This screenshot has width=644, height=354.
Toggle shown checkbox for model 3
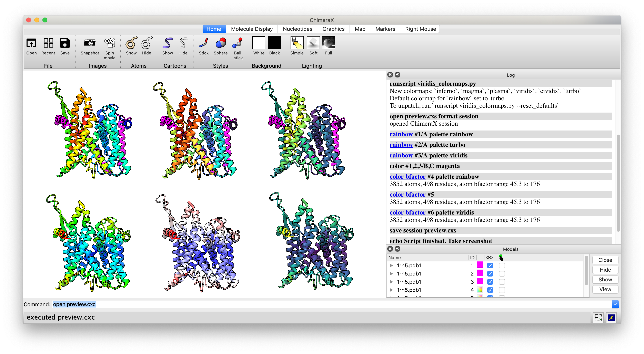click(490, 282)
